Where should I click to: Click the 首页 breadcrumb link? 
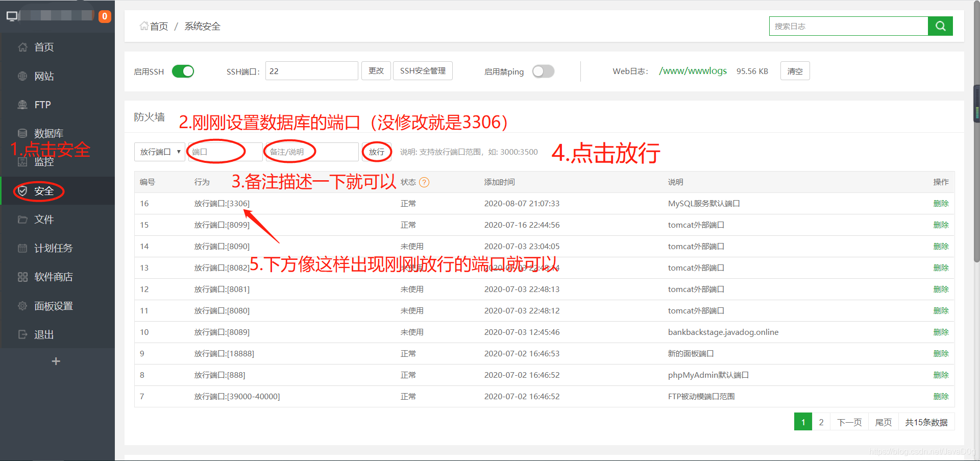tap(159, 26)
